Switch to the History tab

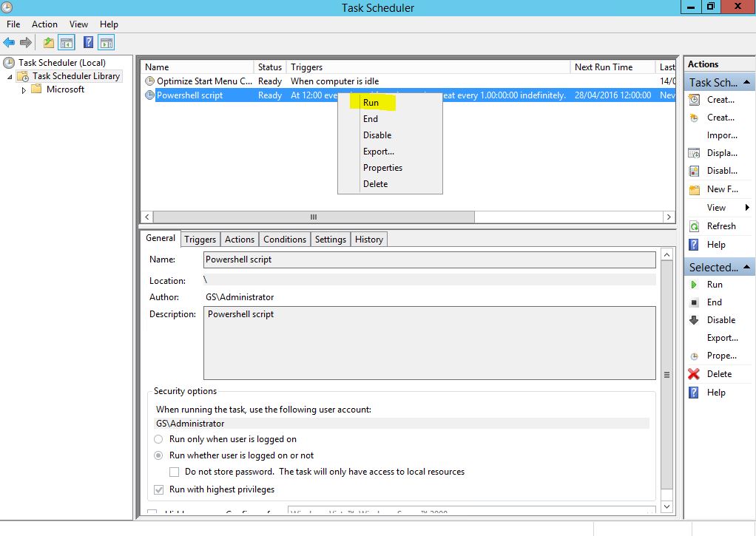click(369, 240)
